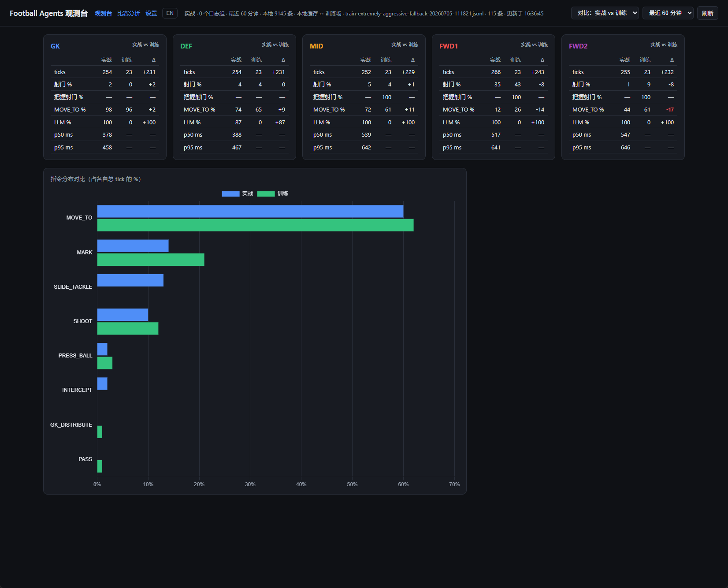Switch language with the EN button

point(170,13)
